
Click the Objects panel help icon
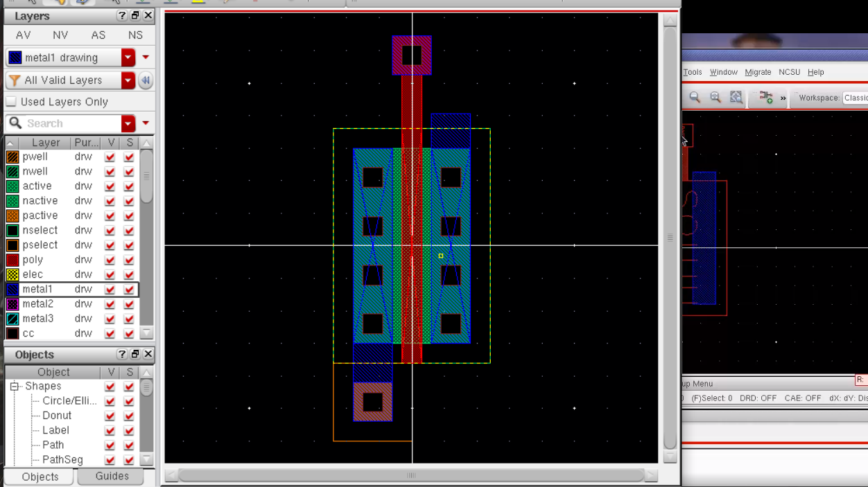(x=122, y=354)
